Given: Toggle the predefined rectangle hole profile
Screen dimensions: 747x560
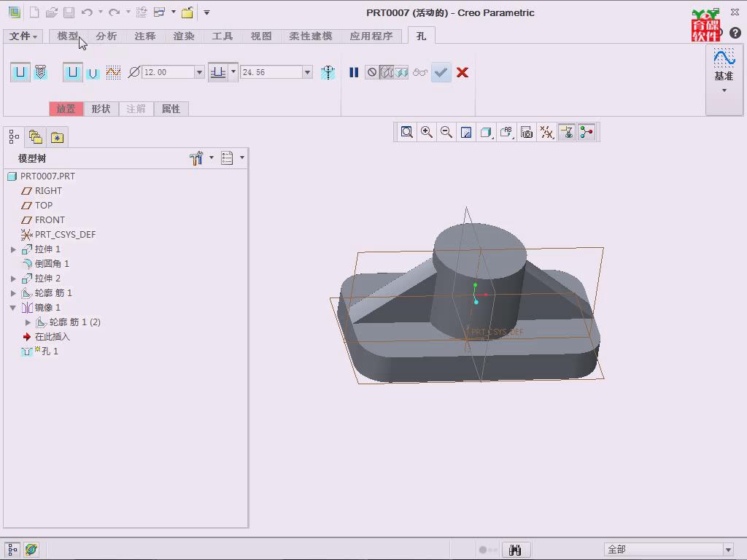Looking at the screenshot, I should (72, 72).
